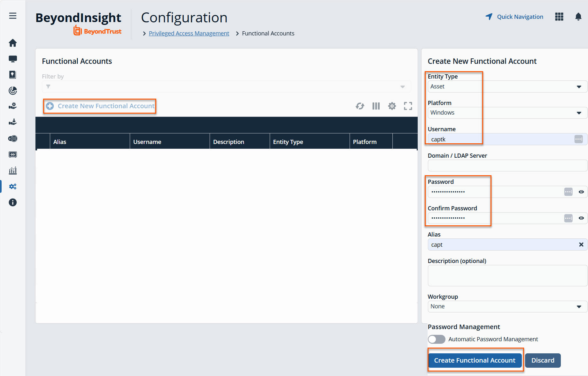Focus the Password input field
Screen dimensions: 588x376
click(507, 192)
